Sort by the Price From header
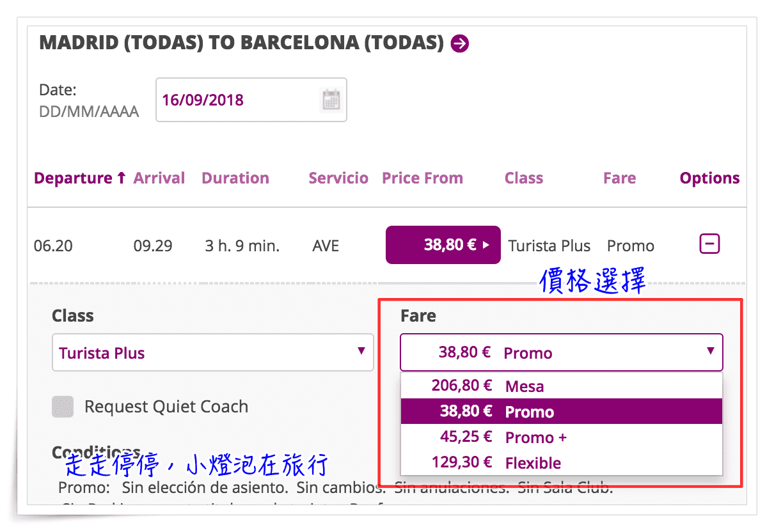The width and height of the screenshot is (774, 532). [x=422, y=178]
